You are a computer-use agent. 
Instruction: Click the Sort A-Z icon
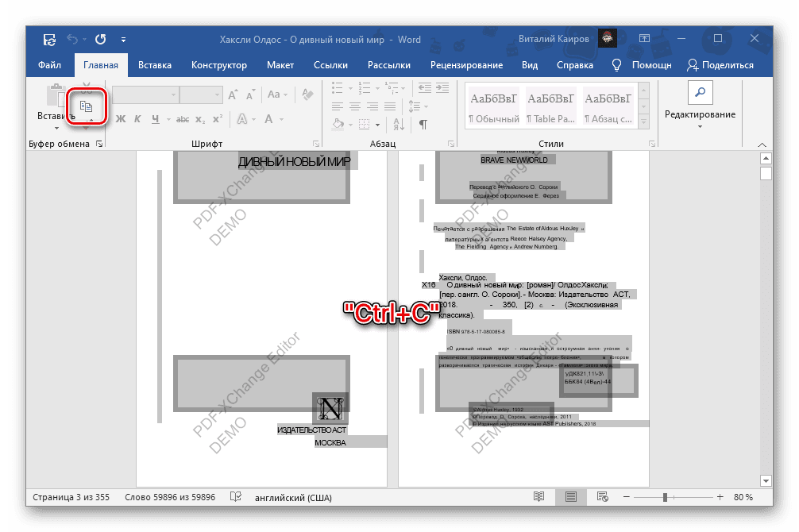(x=399, y=124)
